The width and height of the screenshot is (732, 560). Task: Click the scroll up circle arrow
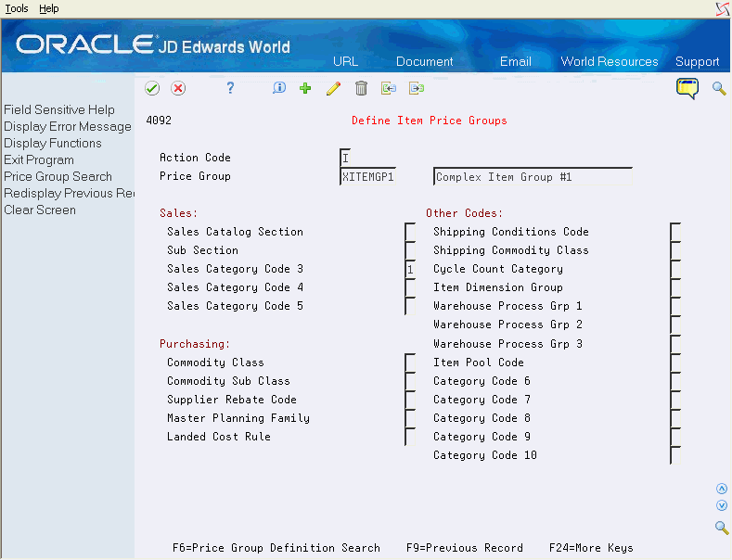pyautogui.click(x=722, y=489)
